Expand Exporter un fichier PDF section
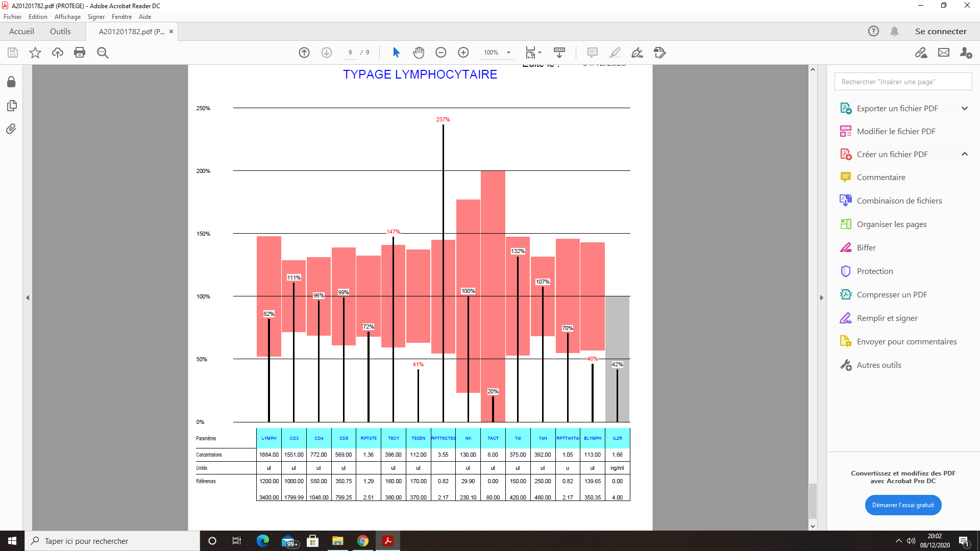 tap(964, 108)
